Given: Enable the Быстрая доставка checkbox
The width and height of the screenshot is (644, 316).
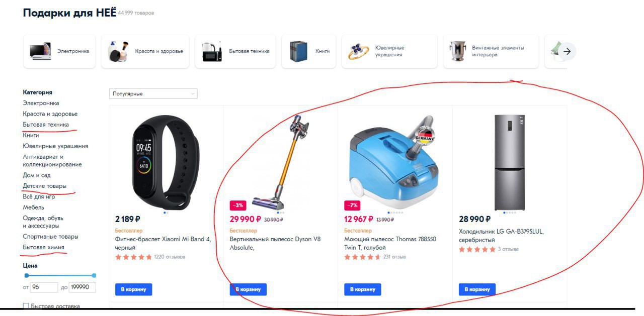Looking at the screenshot, I should point(26,306).
